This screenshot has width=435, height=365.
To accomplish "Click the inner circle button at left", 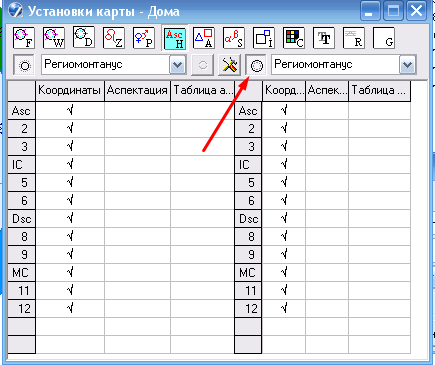I will [x=24, y=65].
